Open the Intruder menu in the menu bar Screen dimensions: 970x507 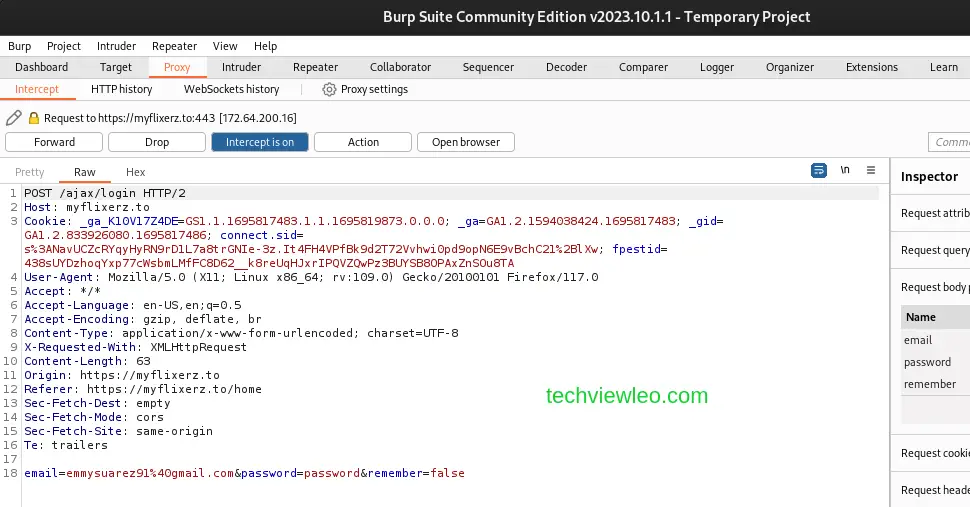[116, 46]
